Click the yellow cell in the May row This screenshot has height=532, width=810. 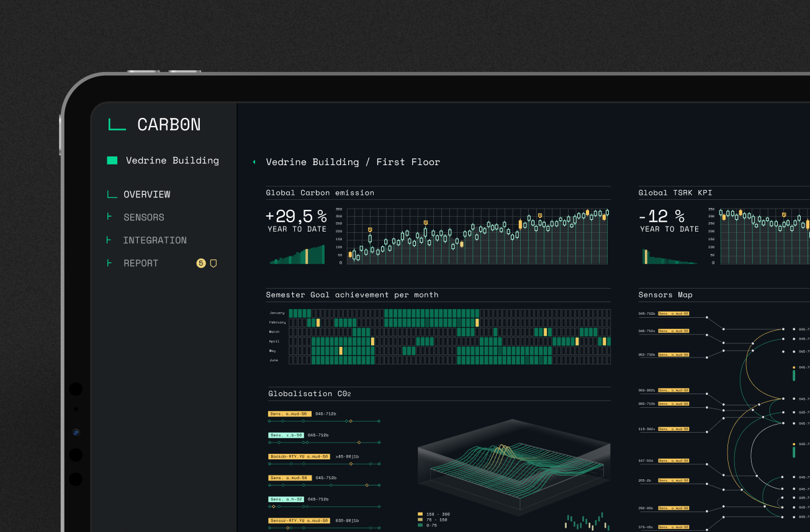click(x=341, y=351)
